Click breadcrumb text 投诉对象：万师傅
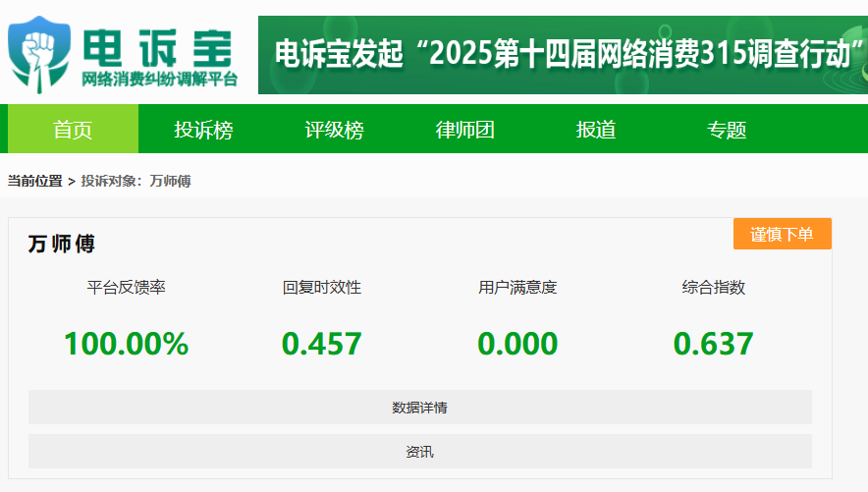Screen dimensions: 868x492 click(136, 181)
